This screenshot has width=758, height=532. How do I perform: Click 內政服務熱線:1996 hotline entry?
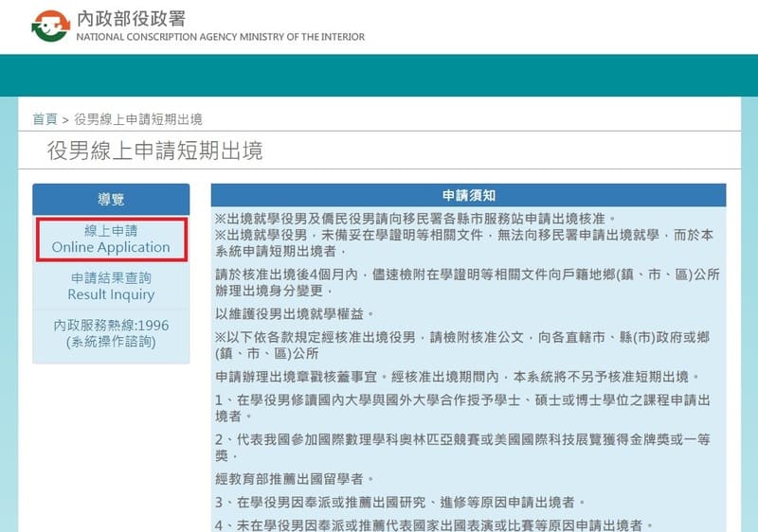pos(111,333)
